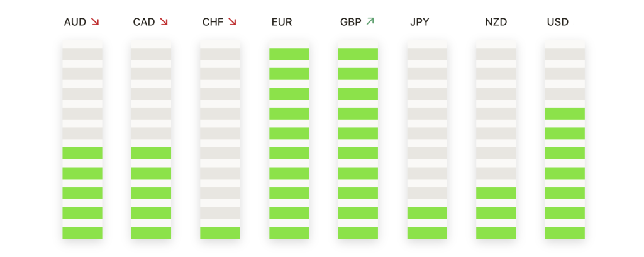Screen dimensions: 644x257
Task: Click the red down arrow beside CAD
Action: 164,22
